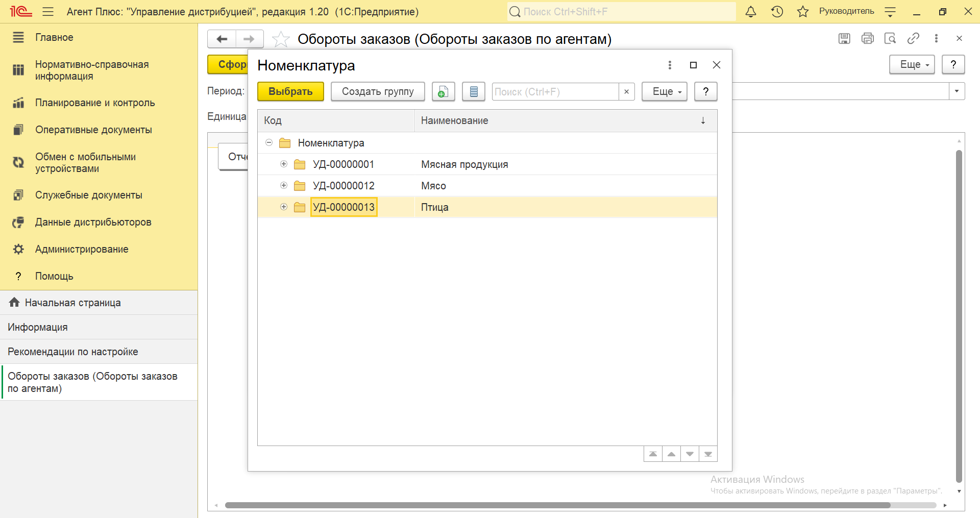Image resolution: width=980 pixels, height=518 pixels.
Task: Close the report tab with x
Action: [x=959, y=38]
